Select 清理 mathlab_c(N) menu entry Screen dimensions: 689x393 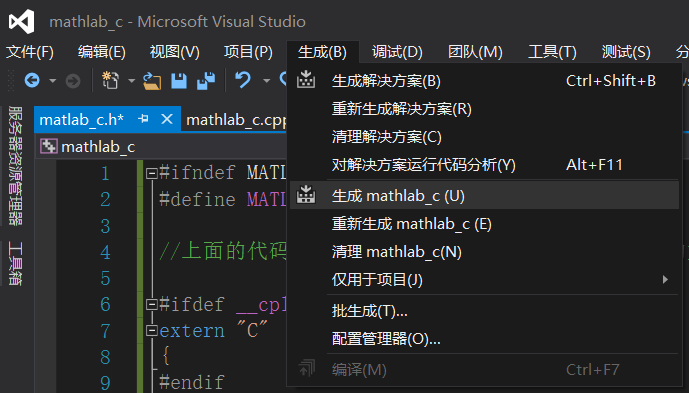click(x=484, y=252)
